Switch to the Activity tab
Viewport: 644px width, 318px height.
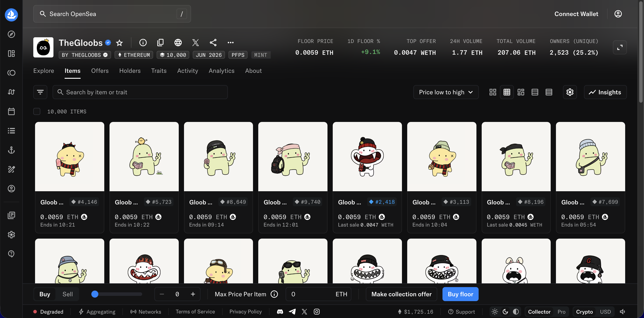point(188,71)
